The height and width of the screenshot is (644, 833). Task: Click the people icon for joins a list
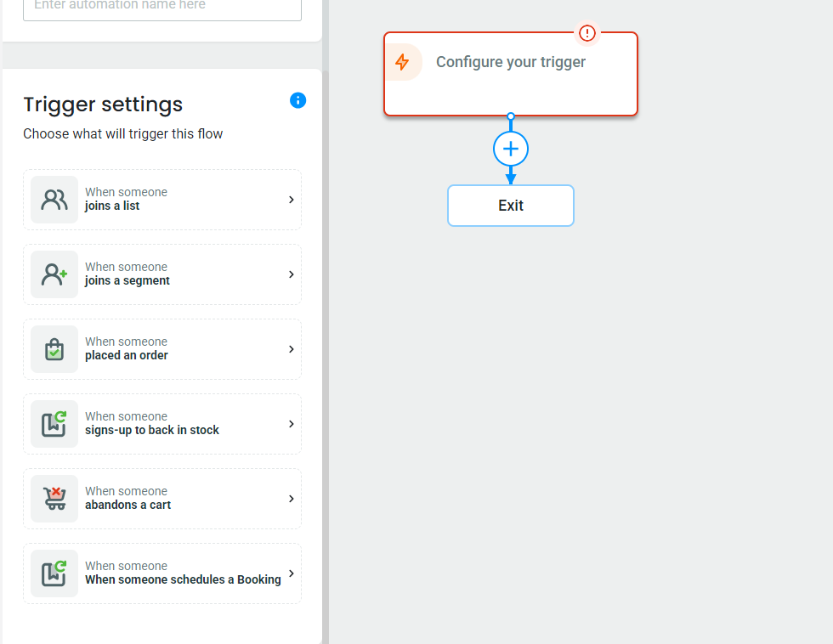coord(54,200)
